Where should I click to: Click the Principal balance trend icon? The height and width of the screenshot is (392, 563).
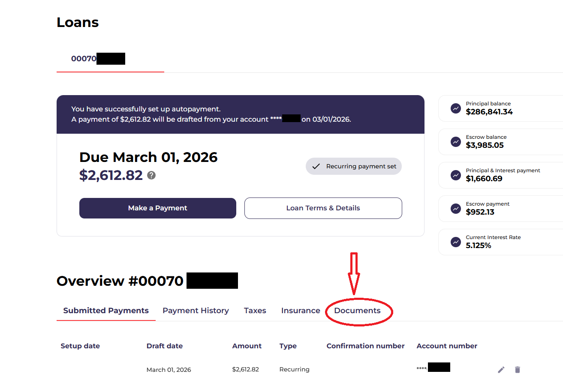(x=456, y=108)
